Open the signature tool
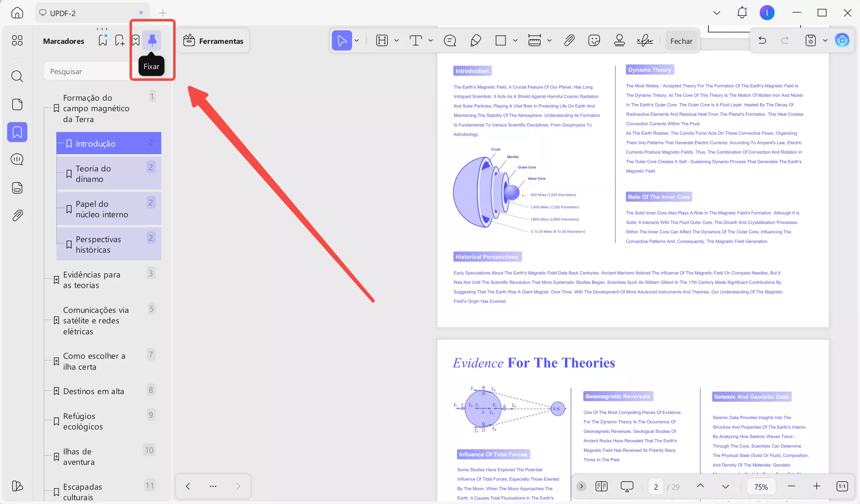Viewport: 860px width, 504px height. (x=644, y=40)
